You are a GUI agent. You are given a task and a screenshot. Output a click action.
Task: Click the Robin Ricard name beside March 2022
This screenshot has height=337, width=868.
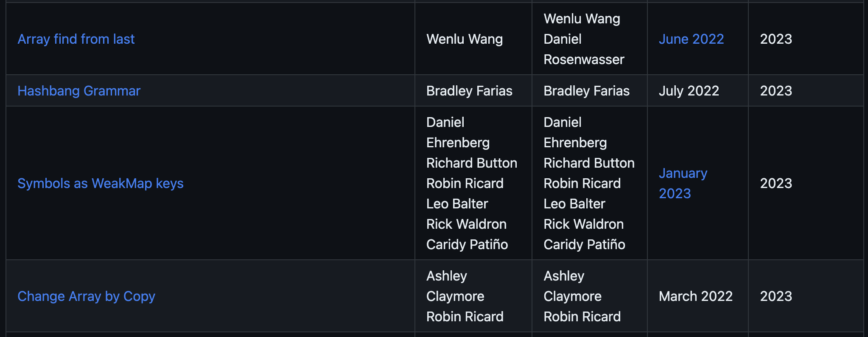pyautogui.click(x=582, y=317)
